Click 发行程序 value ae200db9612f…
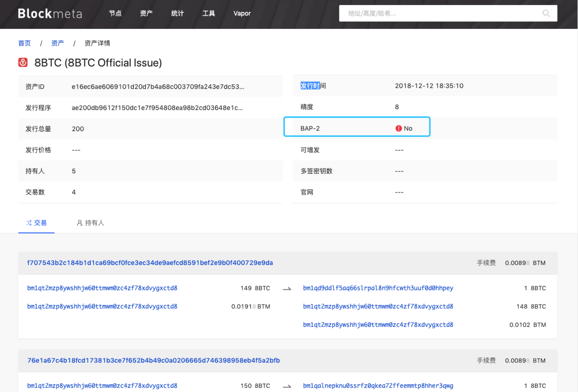Viewport: 578px width, 392px height. point(157,108)
